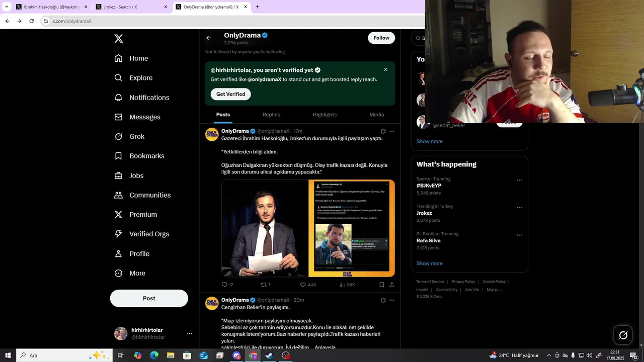Viewport: 644px width, 362px height.
Task: Open the yellow-framed screenshot image
Action: (x=352, y=228)
